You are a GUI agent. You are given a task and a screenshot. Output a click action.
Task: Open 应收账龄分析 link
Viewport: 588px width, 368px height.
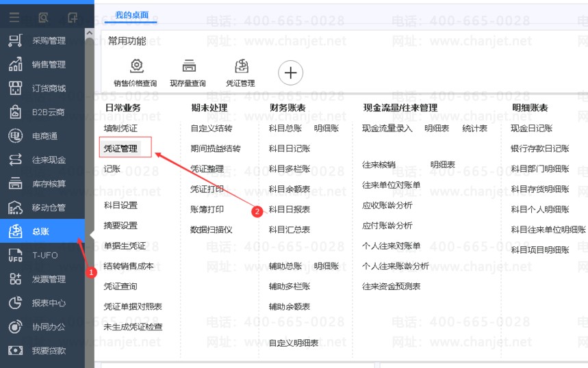[387, 205]
